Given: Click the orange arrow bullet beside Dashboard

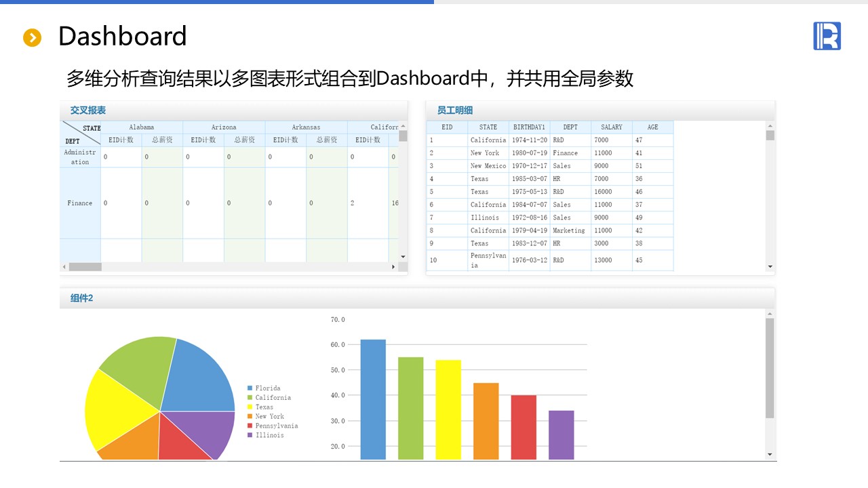Looking at the screenshot, I should (x=32, y=38).
